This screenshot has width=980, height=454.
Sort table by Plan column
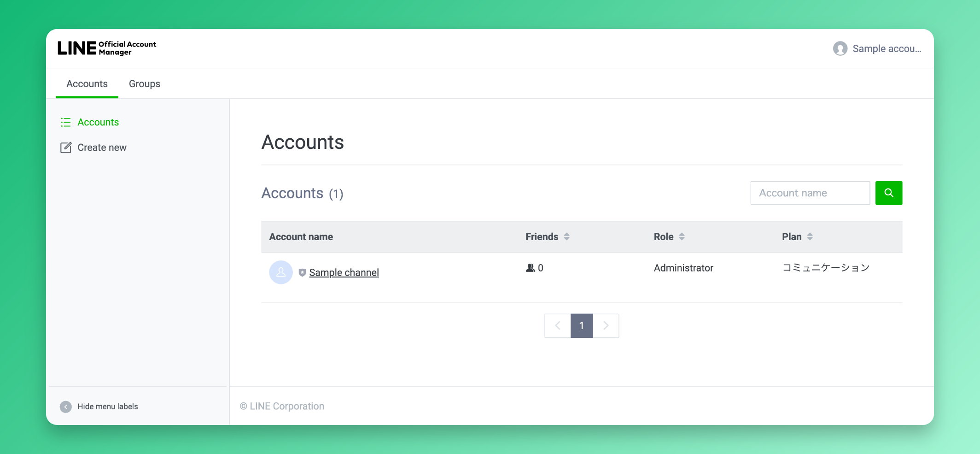(810, 236)
